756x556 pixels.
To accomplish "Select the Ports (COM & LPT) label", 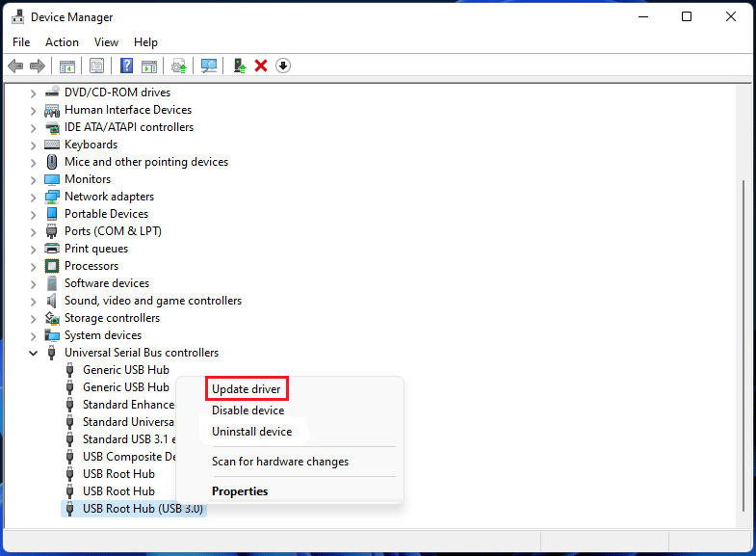I will tap(113, 231).
